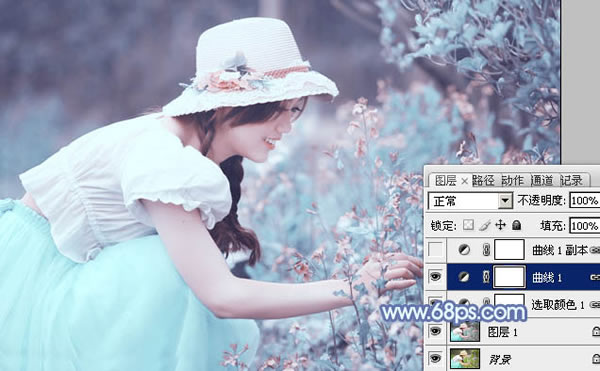Select the 图层 (Layers) tab
The image size is (600, 371).
[445, 180]
